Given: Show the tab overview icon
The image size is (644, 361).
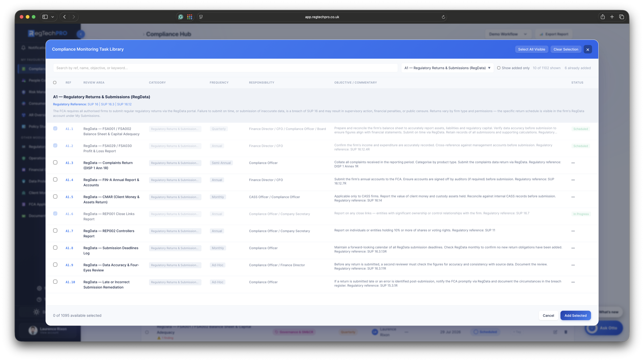Looking at the screenshot, I should tap(621, 17).
